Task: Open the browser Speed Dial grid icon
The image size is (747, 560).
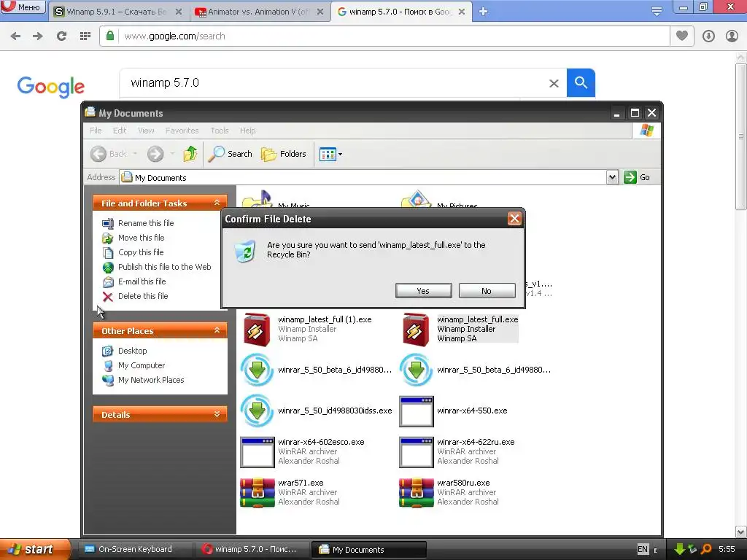Action: click(85, 36)
